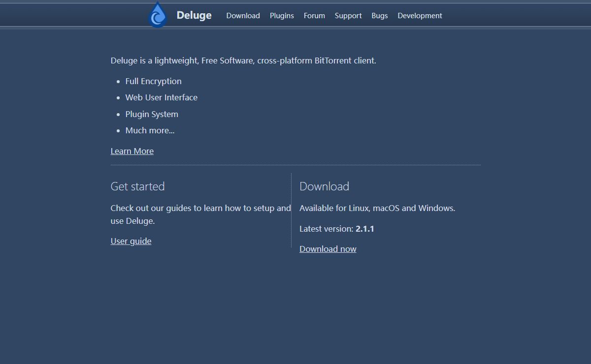Image resolution: width=591 pixels, height=364 pixels.
Task: Open the Development menu item
Action: click(x=420, y=16)
